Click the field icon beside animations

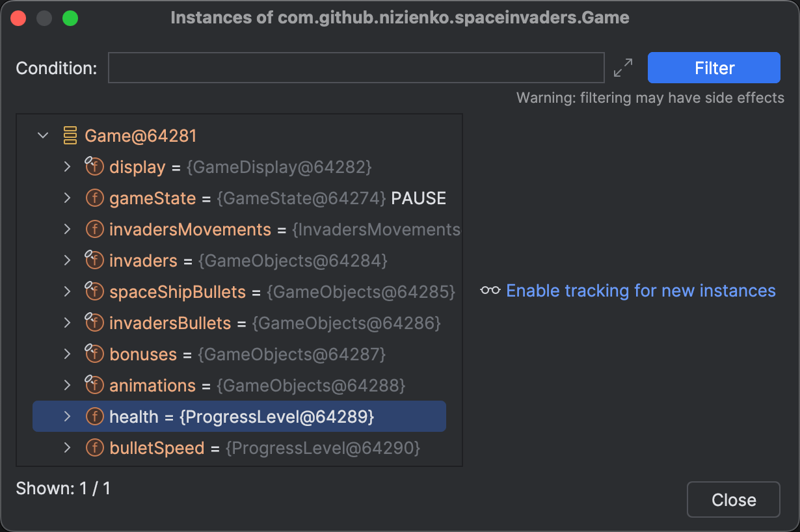pyautogui.click(x=94, y=385)
